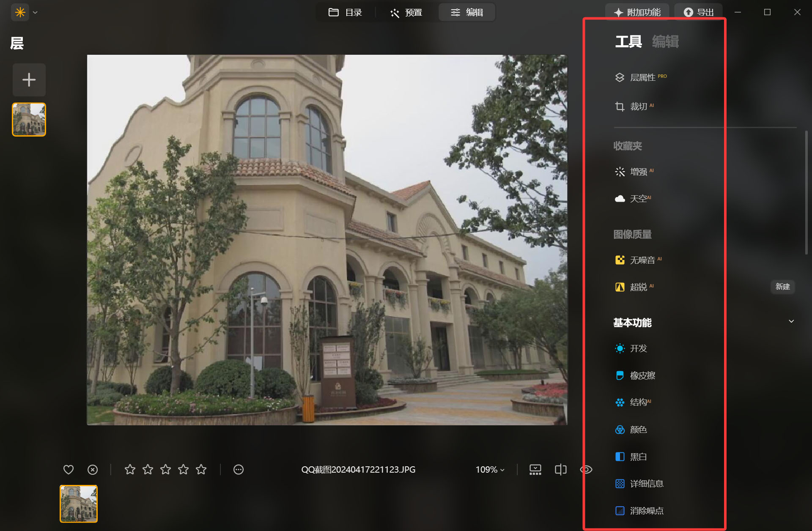Open the 天空 AI sky tool

tap(633, 199)
